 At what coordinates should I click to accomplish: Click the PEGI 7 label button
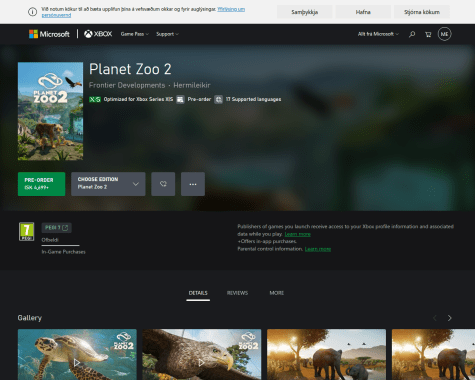(x=56, y=228)
